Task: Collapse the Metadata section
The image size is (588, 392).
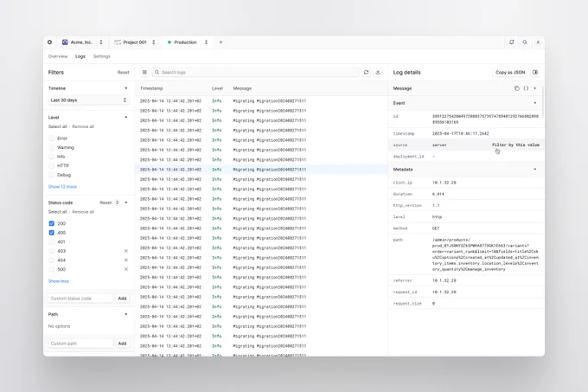Action: pyautogui.click(x=535, y=170)
